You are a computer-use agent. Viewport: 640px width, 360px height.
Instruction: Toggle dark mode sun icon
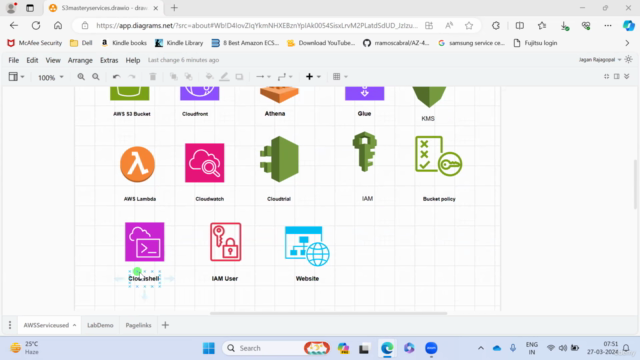(x=629, y=60)
